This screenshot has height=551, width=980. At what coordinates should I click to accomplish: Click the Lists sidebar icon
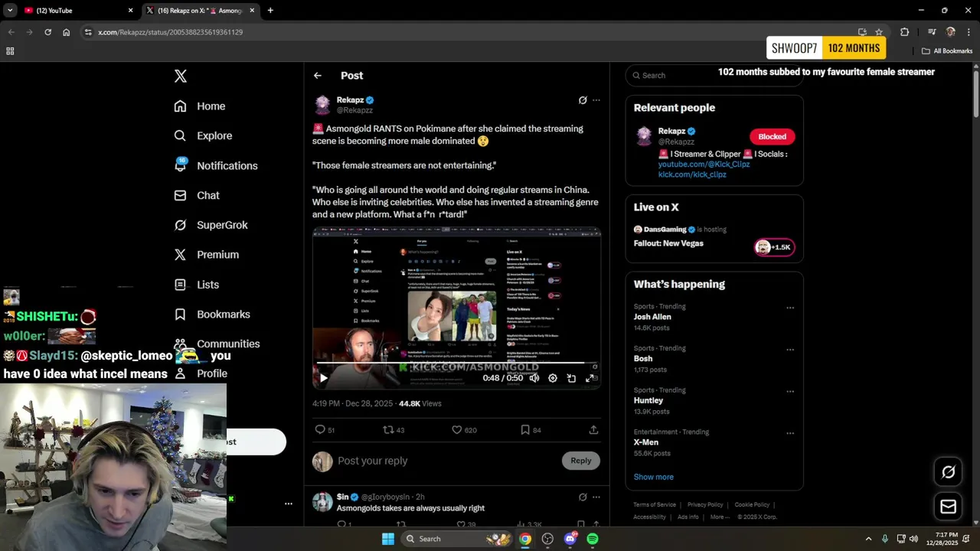[x=180, y=285]
